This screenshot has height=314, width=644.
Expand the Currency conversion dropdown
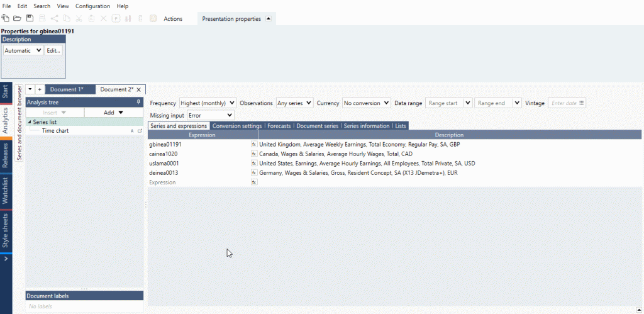coord(365,103)
